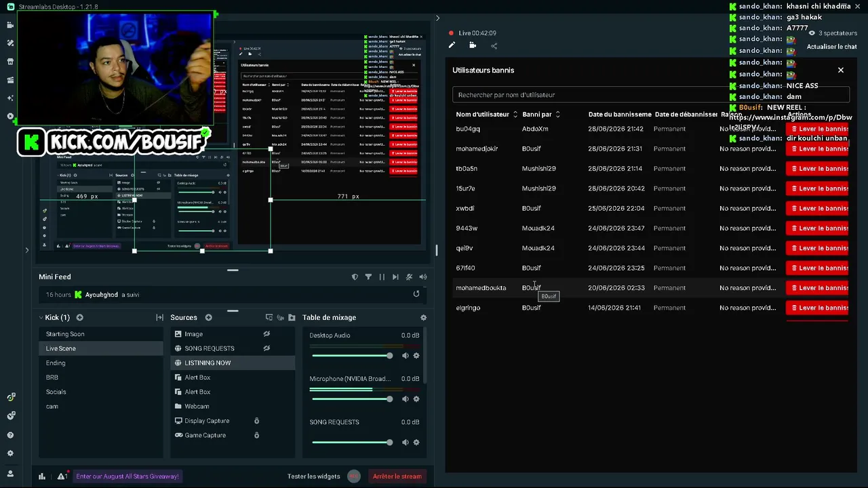Viewport: 868px width, 488px height.
Task: Open Table de mixage advanced settings gear
Action: tap(423, 317)
